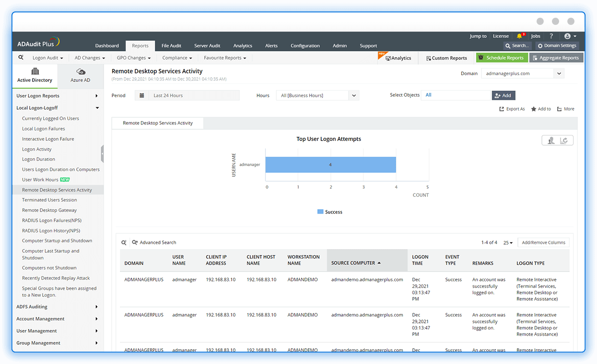Viewport: 597px width, 364px height.
Task: Open Remote Desktop Gateway report
Action: pos(49,210)
